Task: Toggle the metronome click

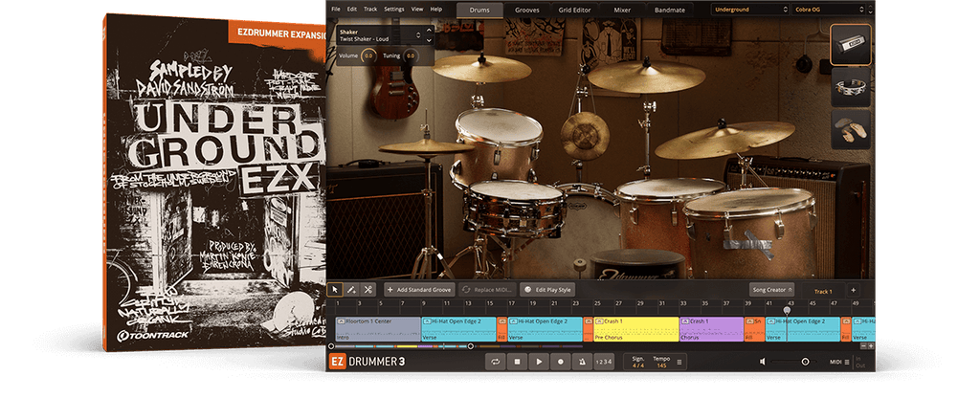Action: pyautogui.click(x=582, y=361)
